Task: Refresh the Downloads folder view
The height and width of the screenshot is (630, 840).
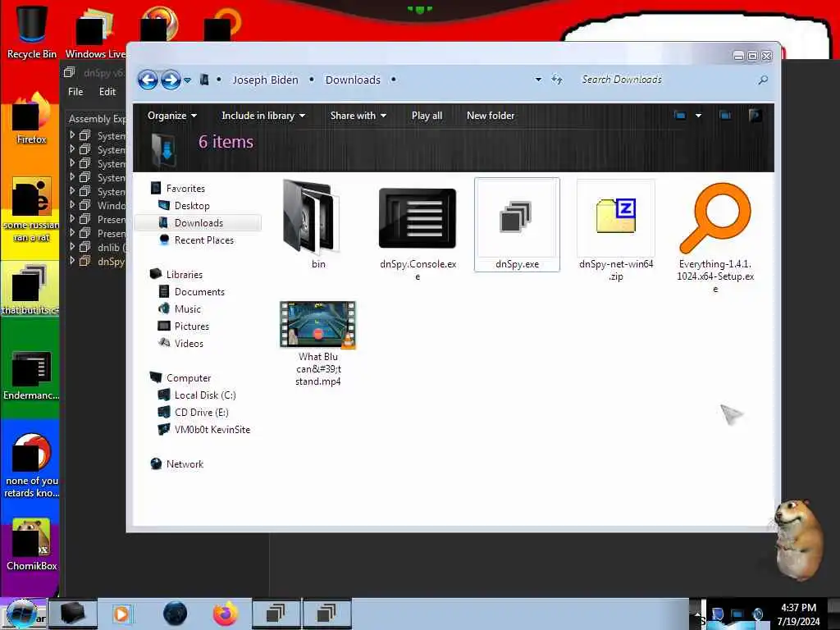Action: [x=557, y=80]
